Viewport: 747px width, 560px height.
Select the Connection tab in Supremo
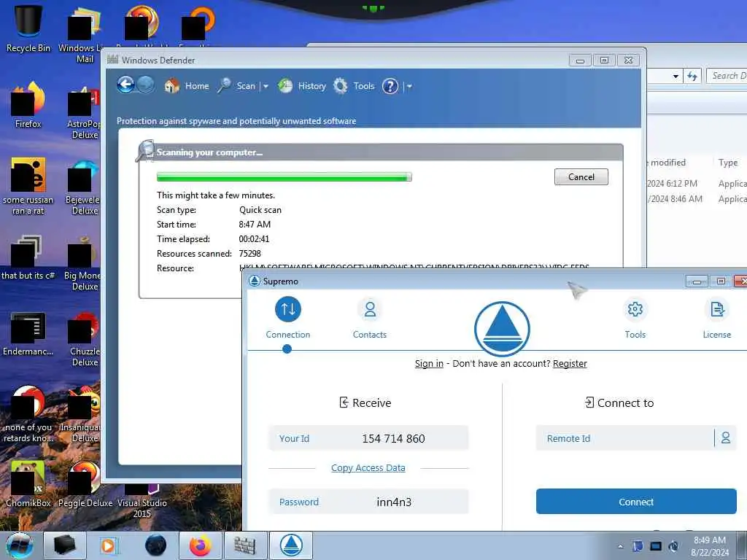pyautogui.click(x=287, y=318)
